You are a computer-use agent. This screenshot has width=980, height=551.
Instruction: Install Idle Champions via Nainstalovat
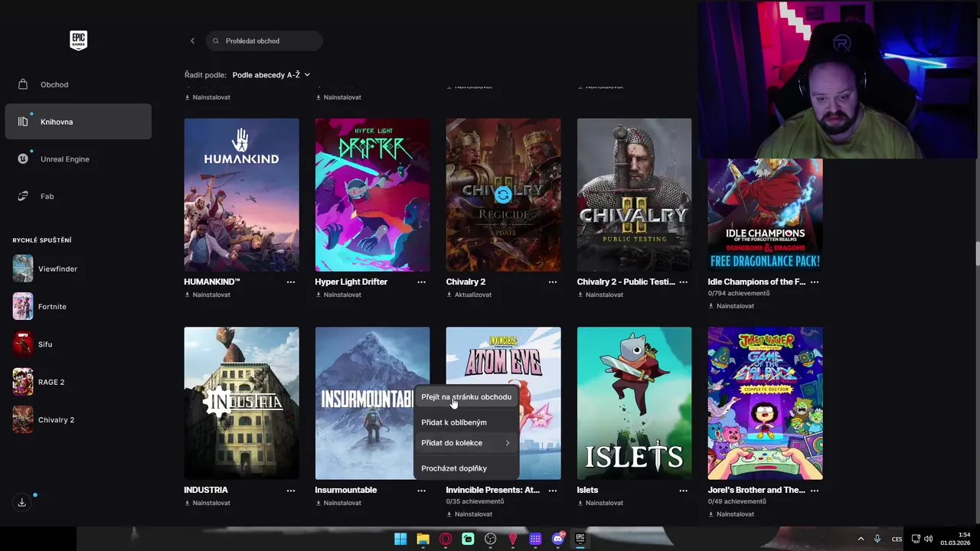(731, 306)
